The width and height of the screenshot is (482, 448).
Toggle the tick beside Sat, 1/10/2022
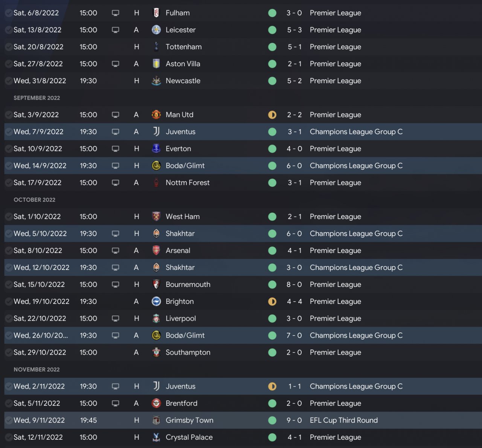pyautogui.click(x=8, y=216)
